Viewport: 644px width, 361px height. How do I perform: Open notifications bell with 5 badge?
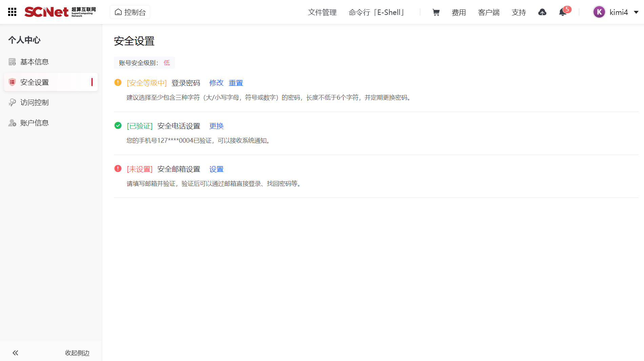(x=563, y=13)
